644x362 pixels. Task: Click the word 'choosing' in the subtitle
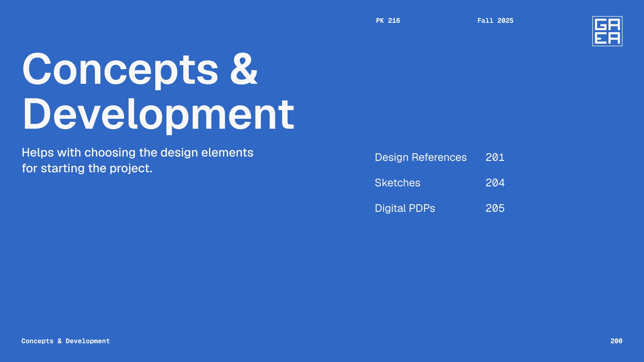point(110,153)
